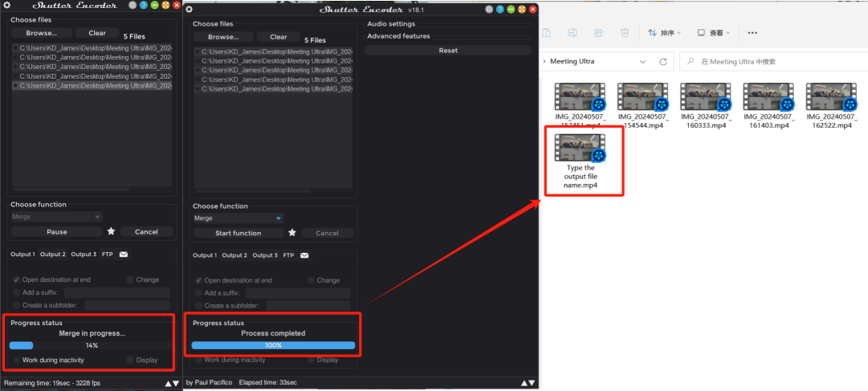Click down triangle in left window status bar
This screenshot has width=868, height=391.
coord(176,383)
